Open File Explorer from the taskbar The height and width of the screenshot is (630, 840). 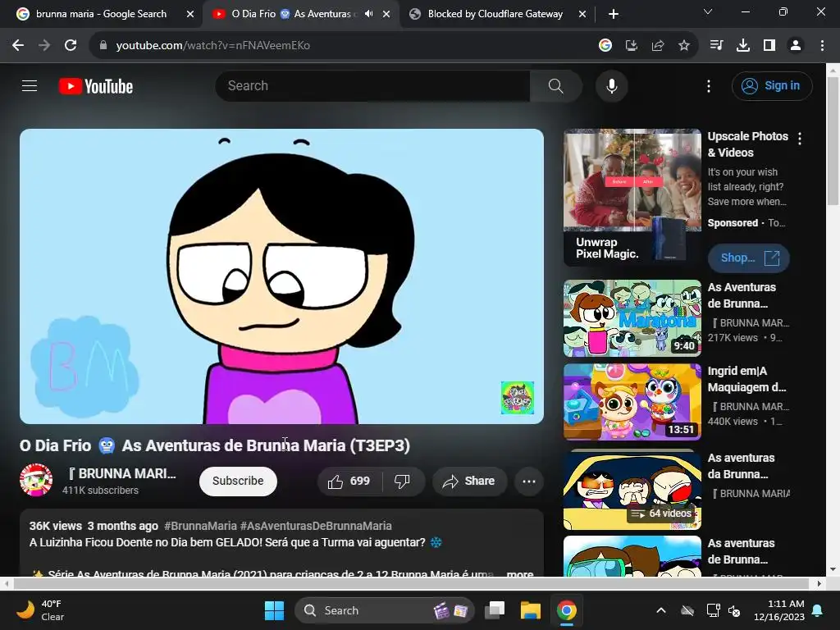point(531,610)
